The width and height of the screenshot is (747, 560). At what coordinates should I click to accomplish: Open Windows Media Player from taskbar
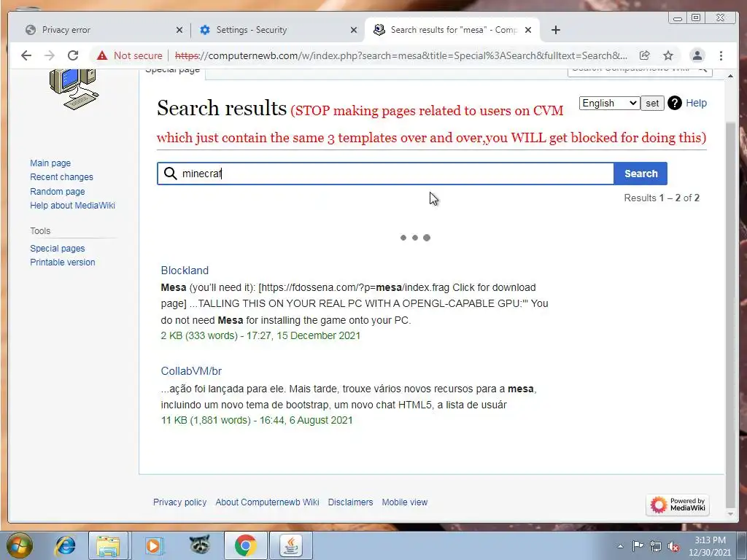click(x=153, y=545)
